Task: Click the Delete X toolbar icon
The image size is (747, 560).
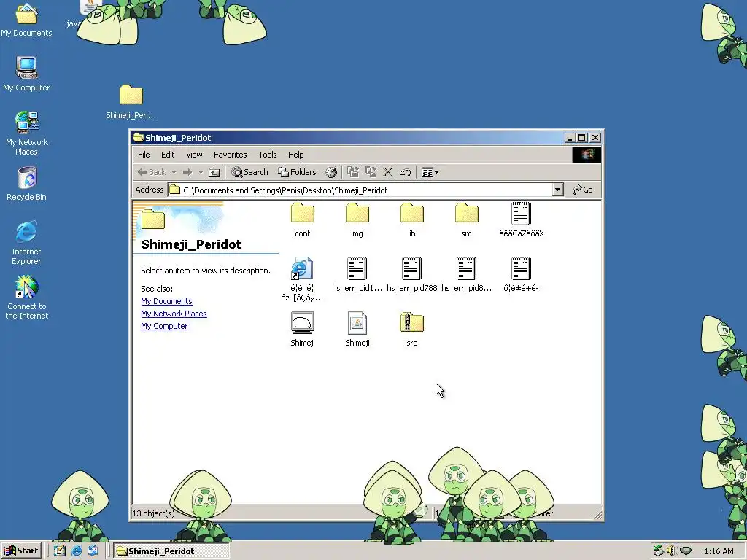Action: [x=388, y=172]
